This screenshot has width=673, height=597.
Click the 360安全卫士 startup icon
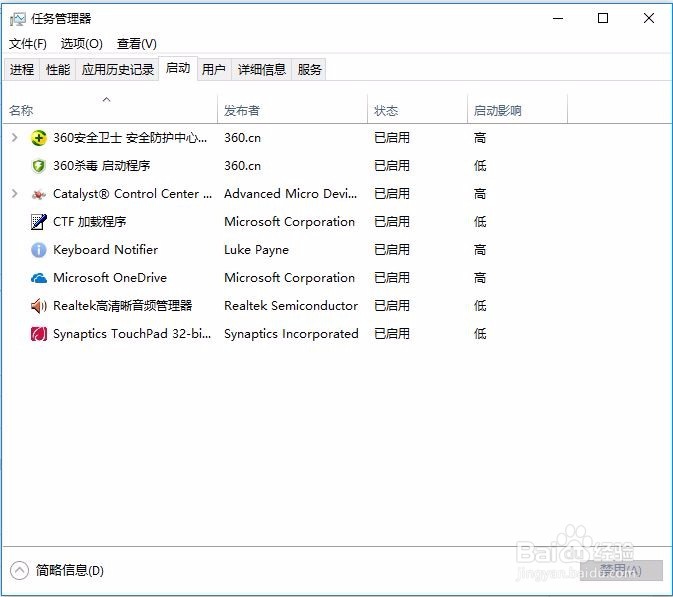pyautogui.click(x=39, y=138)
